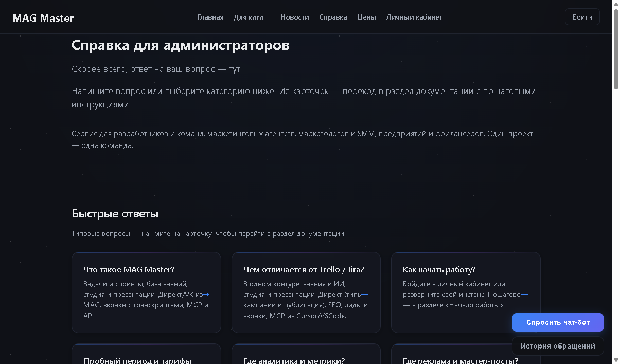Open the 'Чем отличается от Trello / Jira?' card
Screen dimensions: 620x364
pyautogui.click(x=306, y=293)
